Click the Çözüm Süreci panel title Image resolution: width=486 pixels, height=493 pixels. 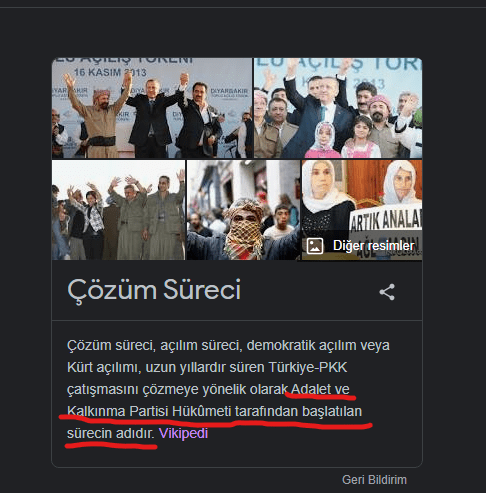tap(154, 290)
